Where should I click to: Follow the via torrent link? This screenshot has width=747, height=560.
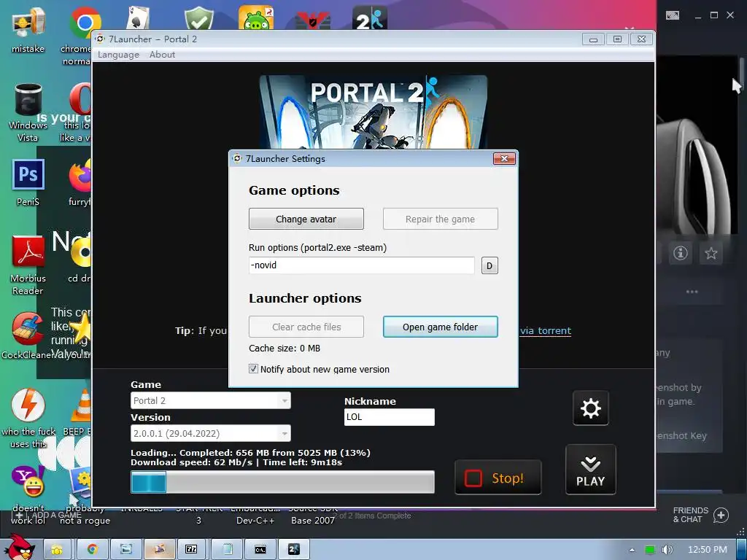[546, 330]
